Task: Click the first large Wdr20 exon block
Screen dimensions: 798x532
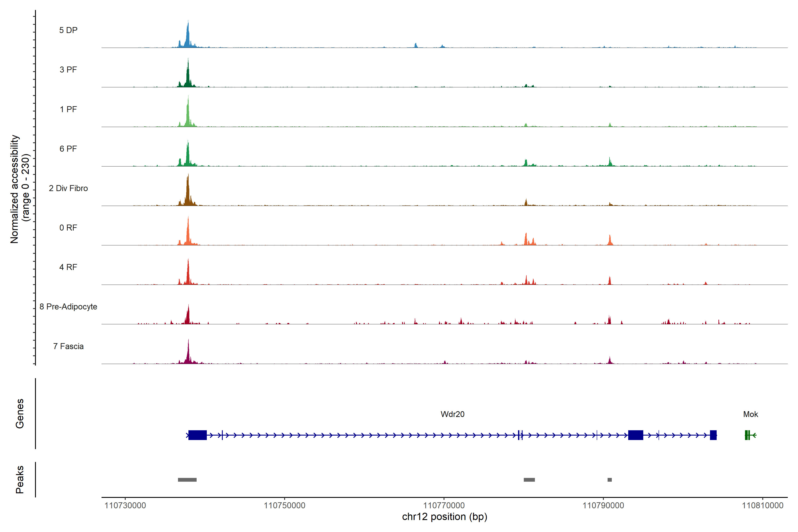Action: 198,435
